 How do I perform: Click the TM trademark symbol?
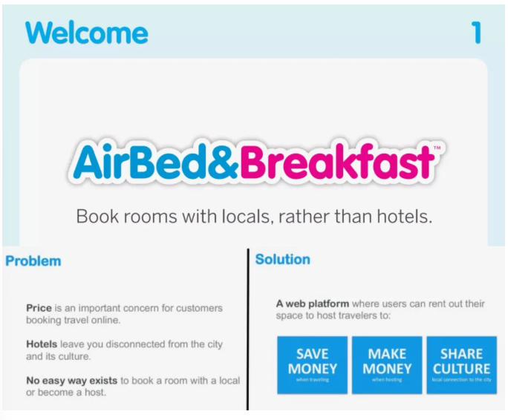coord(438,148)
